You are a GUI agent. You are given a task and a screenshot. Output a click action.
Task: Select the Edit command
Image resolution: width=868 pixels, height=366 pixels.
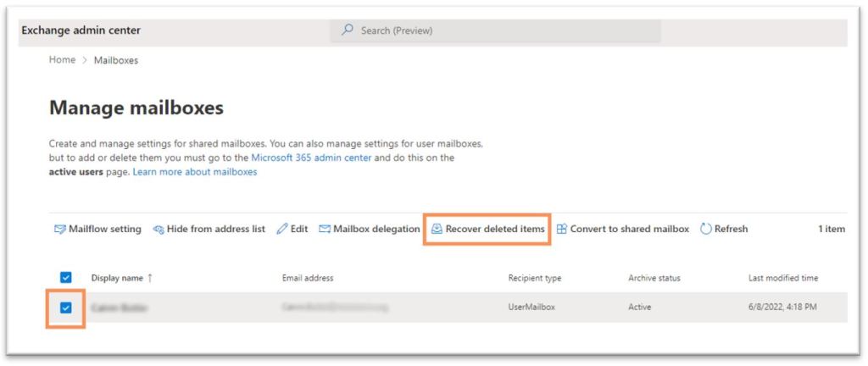point(292,229)
